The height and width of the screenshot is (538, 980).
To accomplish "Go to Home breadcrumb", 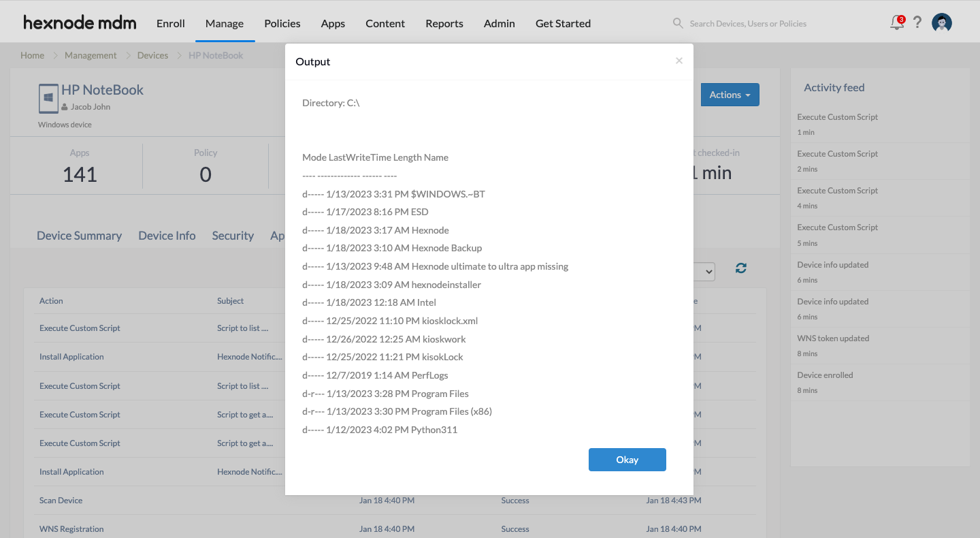I will 32,55.
